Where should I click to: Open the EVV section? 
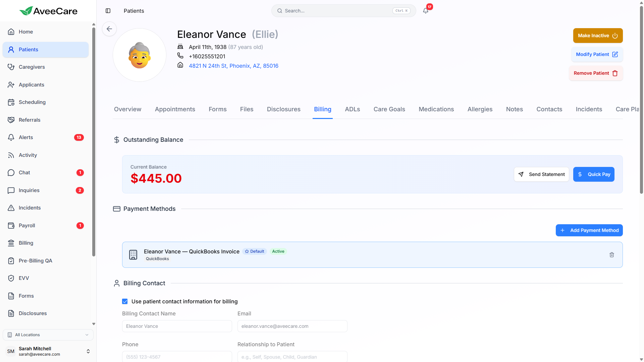pyautogui.click(x=23, y=278)
